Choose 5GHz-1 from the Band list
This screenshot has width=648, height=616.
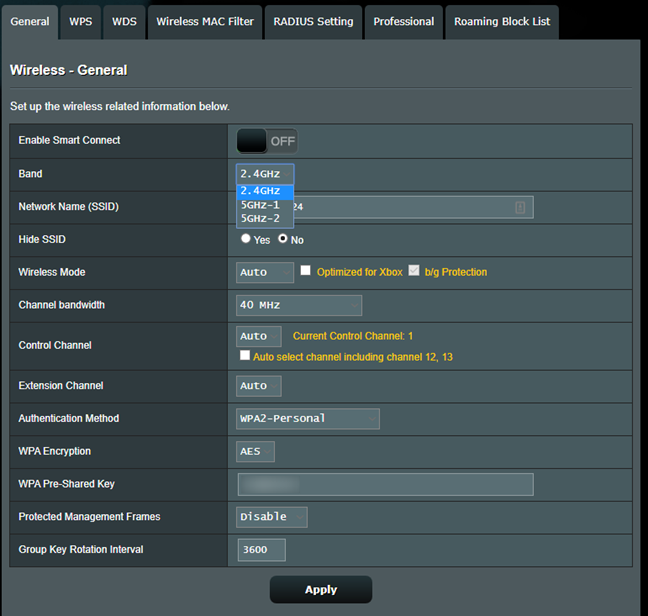pyautogui.click(x=260, y=205)
